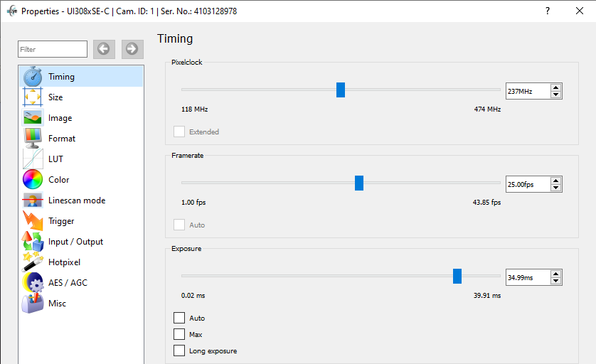The image size is (596, 364).
Task: Go forward with the right arrow button
Action: coord(132,49)
